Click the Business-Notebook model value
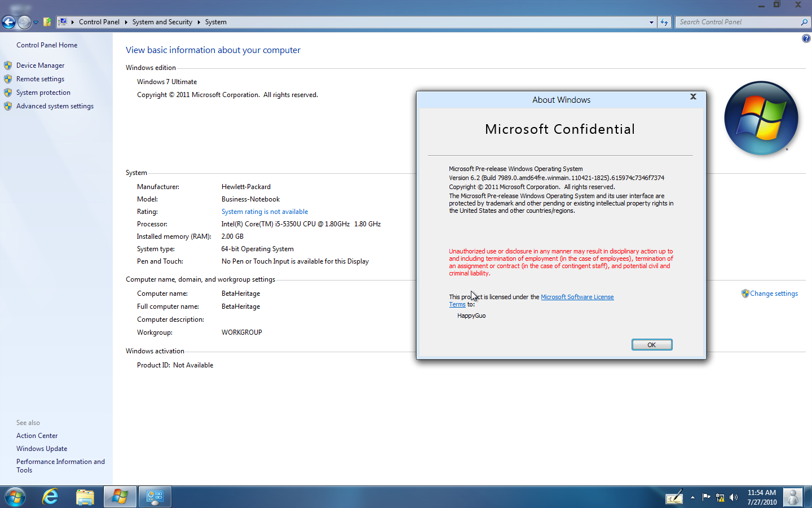Viewport: 812px width, 508px height. (250, 199)
